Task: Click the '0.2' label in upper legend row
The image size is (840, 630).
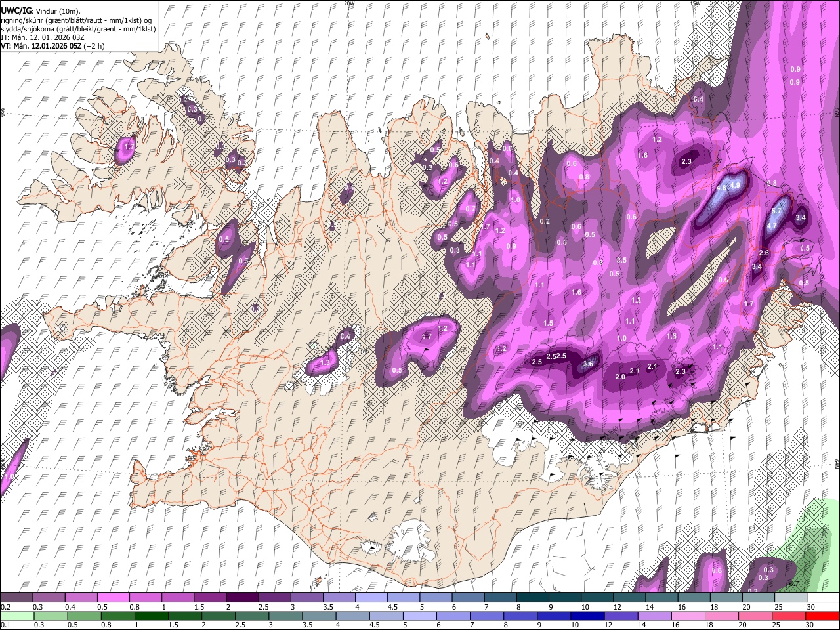Action: pos(5,607)
